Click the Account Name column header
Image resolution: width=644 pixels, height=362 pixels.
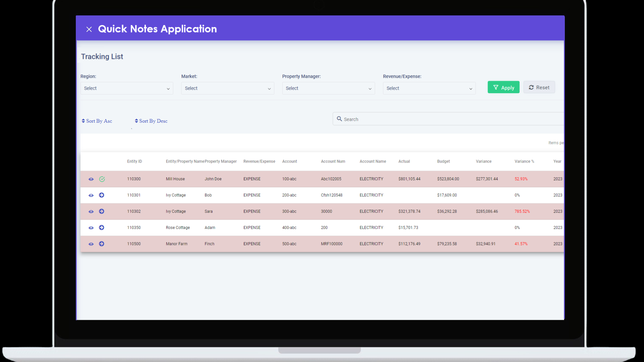(x=373, y=162)
